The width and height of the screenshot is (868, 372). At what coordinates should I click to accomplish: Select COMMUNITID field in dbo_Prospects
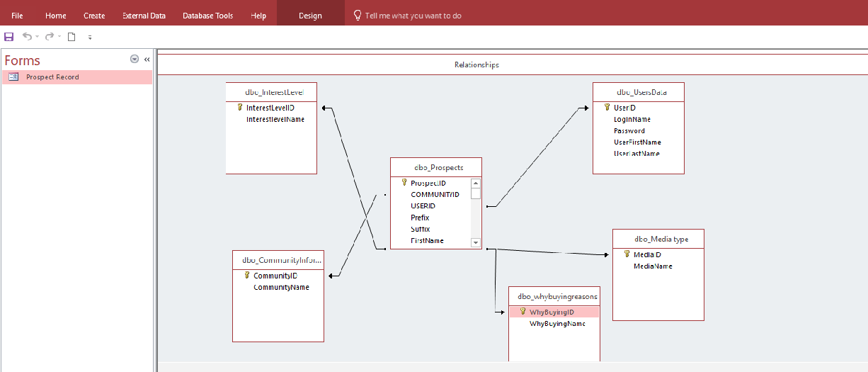[435, 194]
